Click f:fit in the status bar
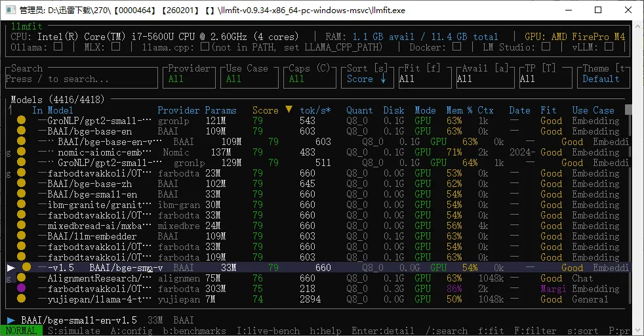 coord(491,331)
